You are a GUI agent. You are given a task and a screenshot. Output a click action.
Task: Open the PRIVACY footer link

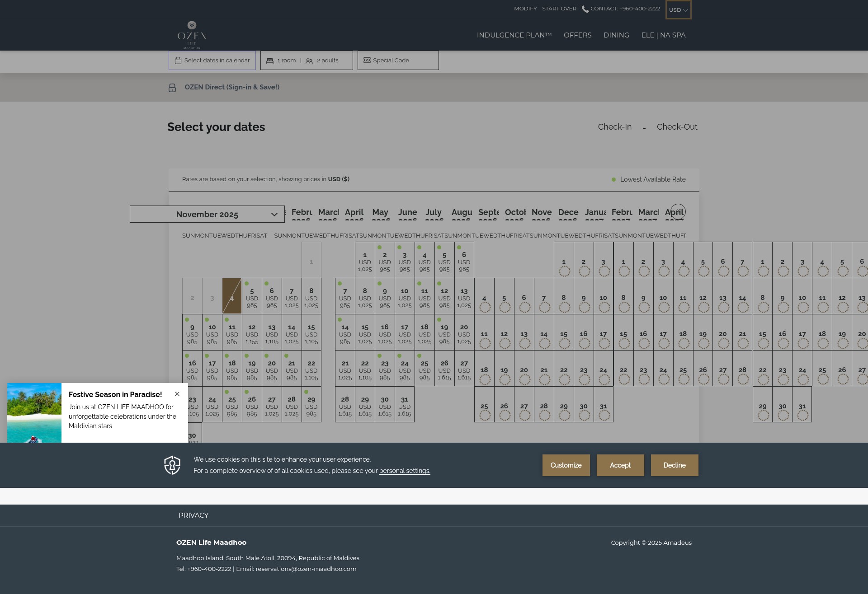(x=193, y=515)
